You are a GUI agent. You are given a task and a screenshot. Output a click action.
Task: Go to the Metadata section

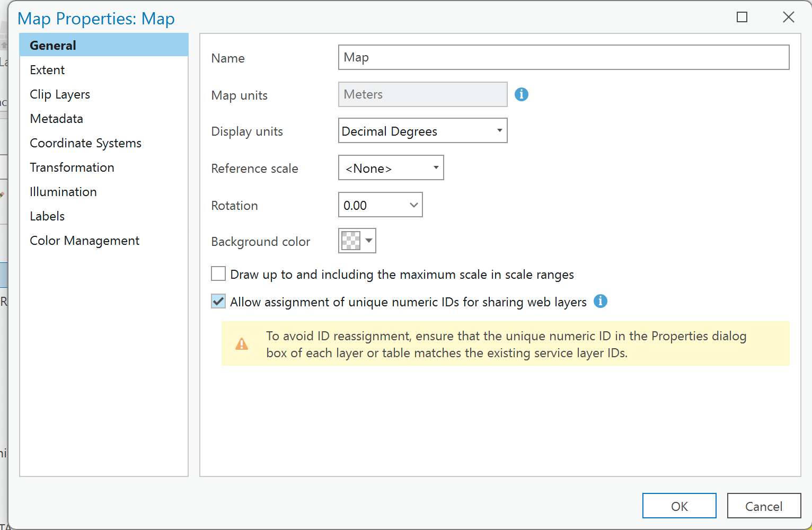[x=56, y=119]
